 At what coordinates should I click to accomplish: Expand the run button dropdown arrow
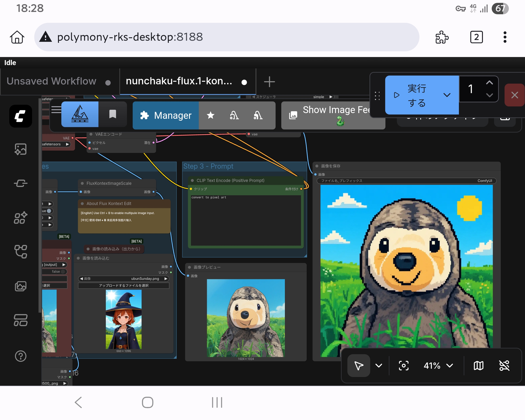coord(447,95)
